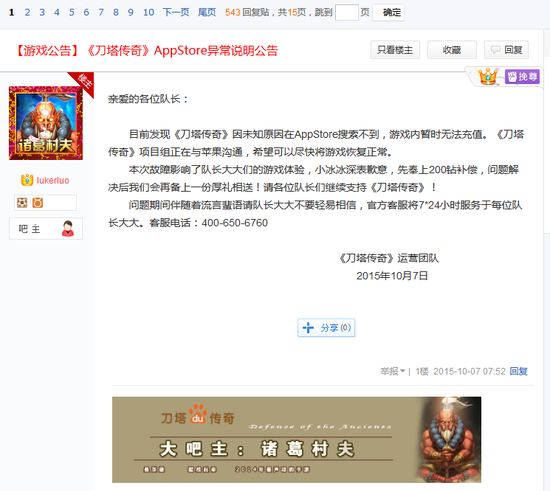Click the date text 2015年10月7日

coord(392,276)
